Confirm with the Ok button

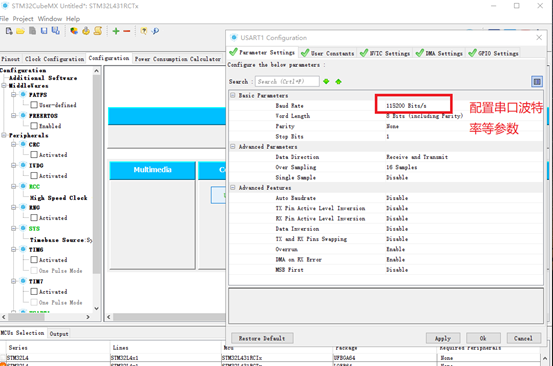coord(483,338)
